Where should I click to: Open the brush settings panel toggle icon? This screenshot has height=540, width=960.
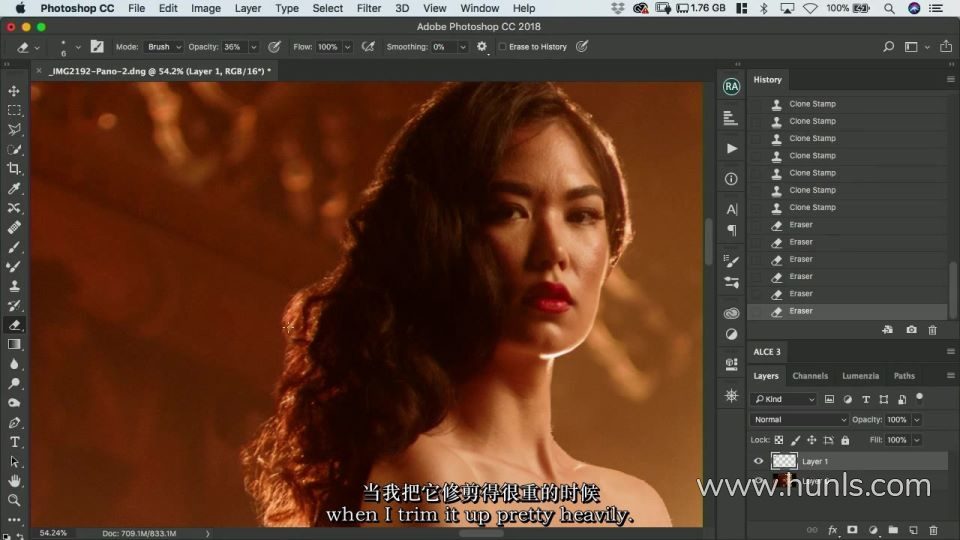coord(97,47)
